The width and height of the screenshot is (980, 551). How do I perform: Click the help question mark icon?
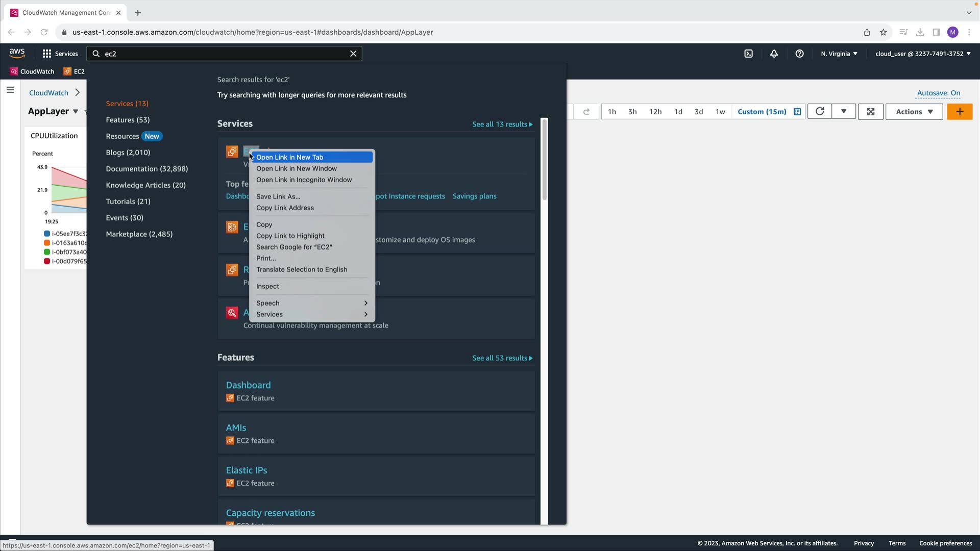[799, 54]
